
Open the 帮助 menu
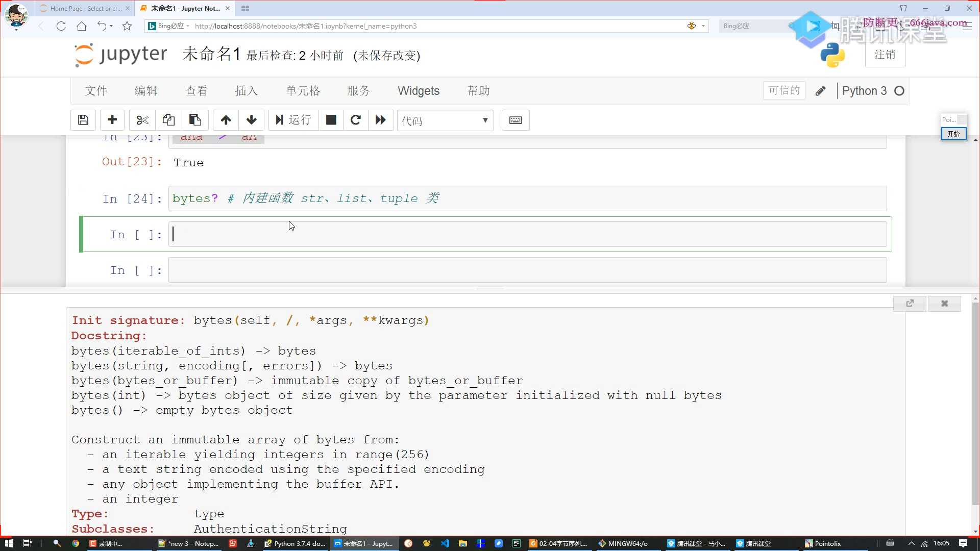tap(478, 91)
